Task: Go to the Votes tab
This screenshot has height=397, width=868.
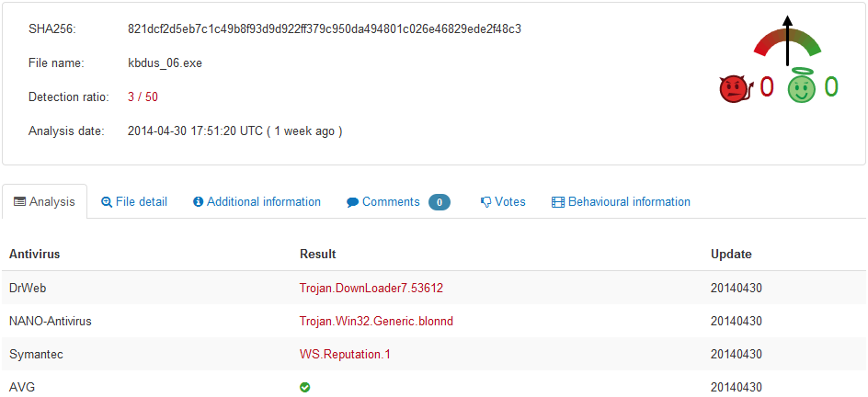Action: [503, 202]
